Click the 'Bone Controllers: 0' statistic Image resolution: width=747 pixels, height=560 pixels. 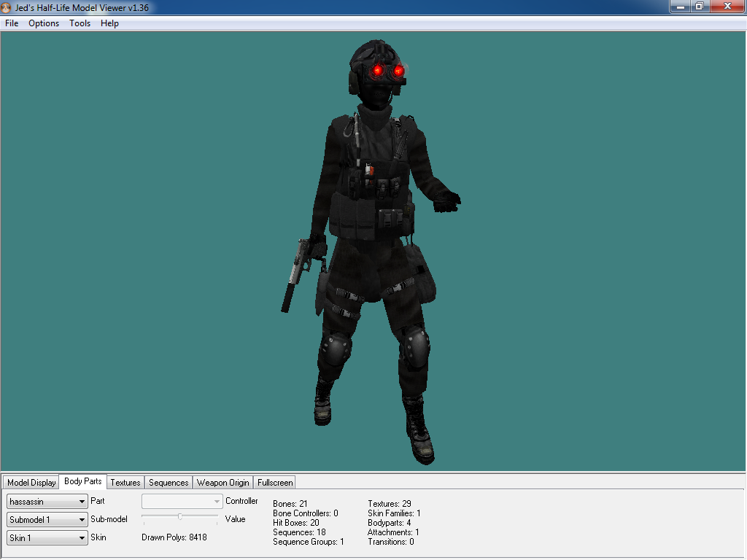pyautogui.click(x=306, y=513)
